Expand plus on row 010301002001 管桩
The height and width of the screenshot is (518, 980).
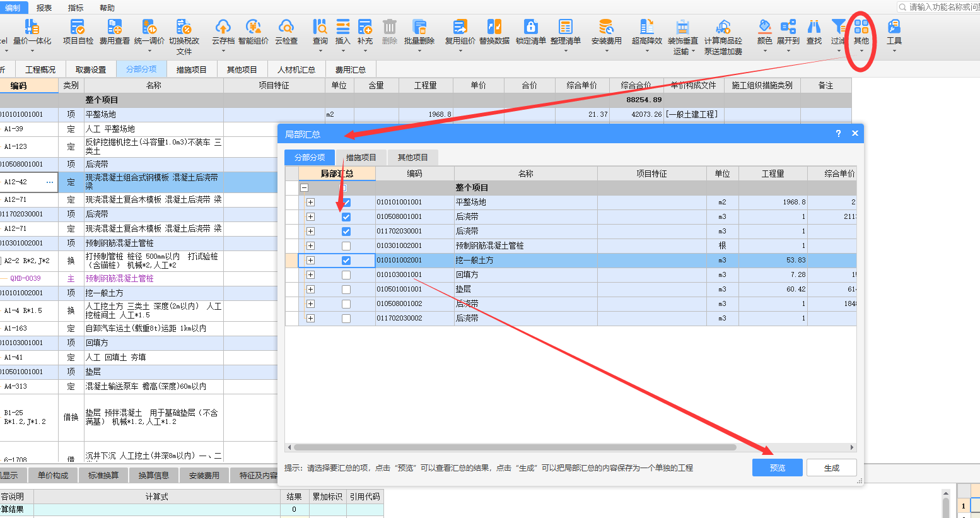pyautogui.click(x=310, y=246)
